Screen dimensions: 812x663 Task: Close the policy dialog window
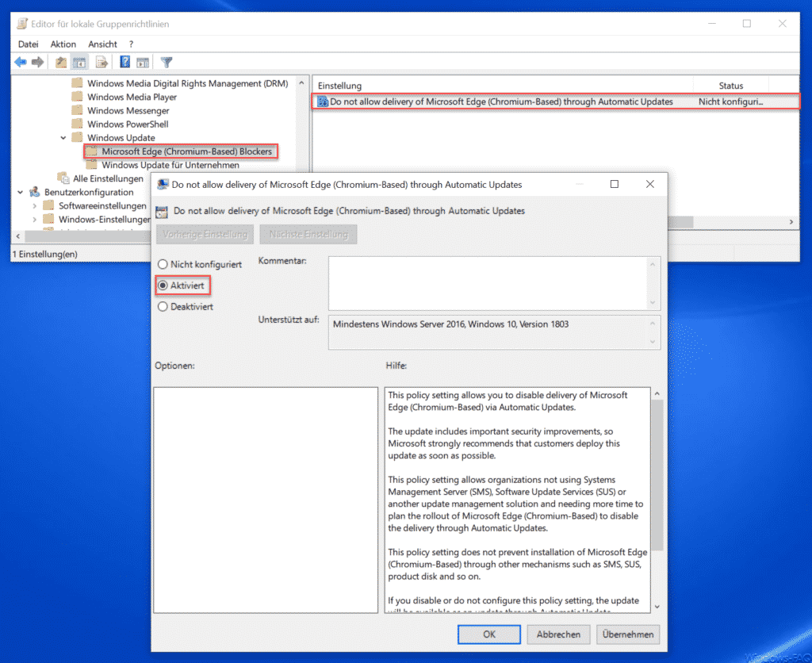(650, 185)
